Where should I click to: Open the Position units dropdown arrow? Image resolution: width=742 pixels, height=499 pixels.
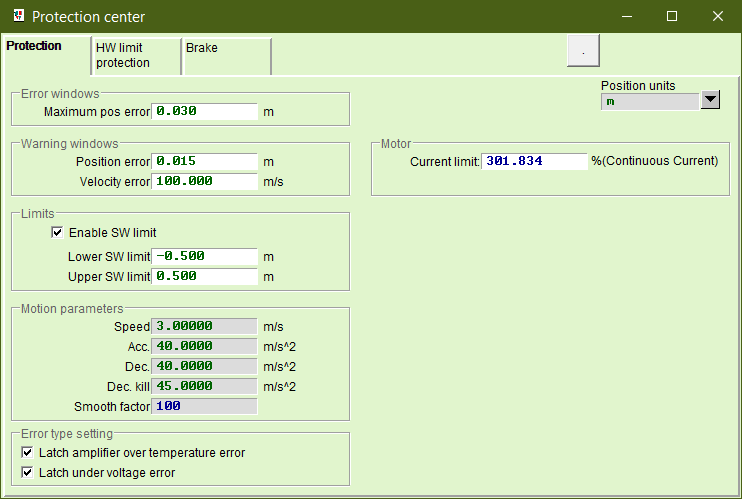(x=710, y=100)
